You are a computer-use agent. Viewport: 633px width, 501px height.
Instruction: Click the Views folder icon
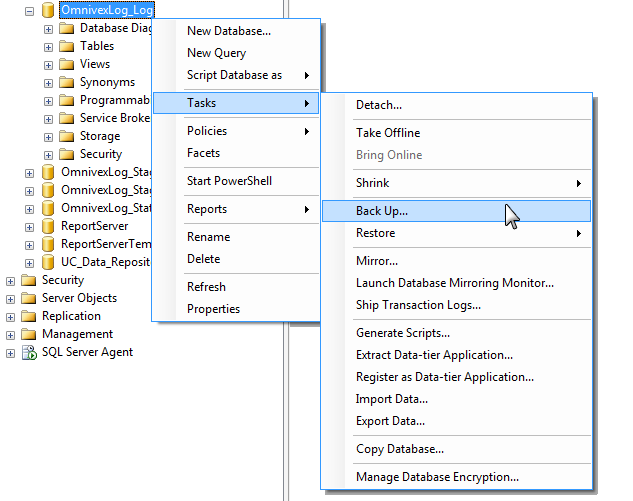pos(66,64)
